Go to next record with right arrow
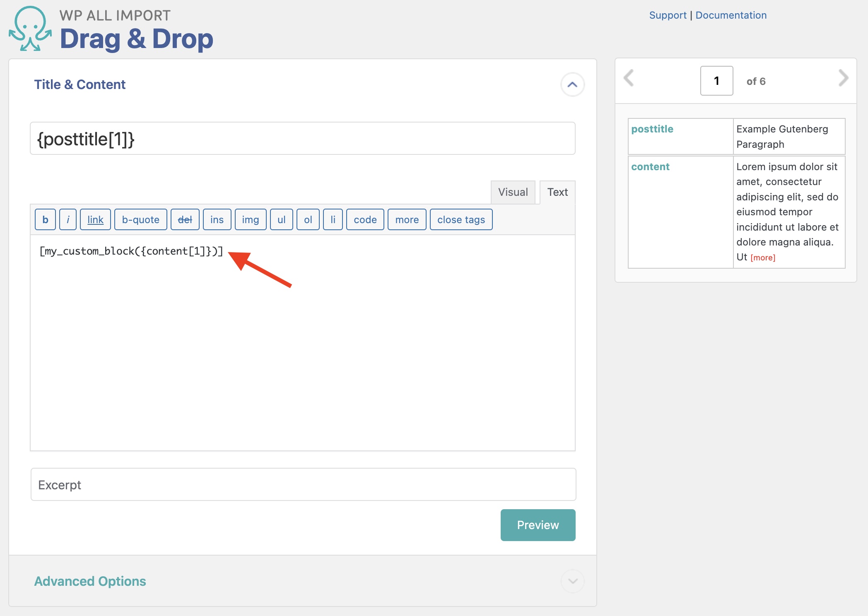The width and height of the screenshot is (868, 616). [x=843, y=78]
